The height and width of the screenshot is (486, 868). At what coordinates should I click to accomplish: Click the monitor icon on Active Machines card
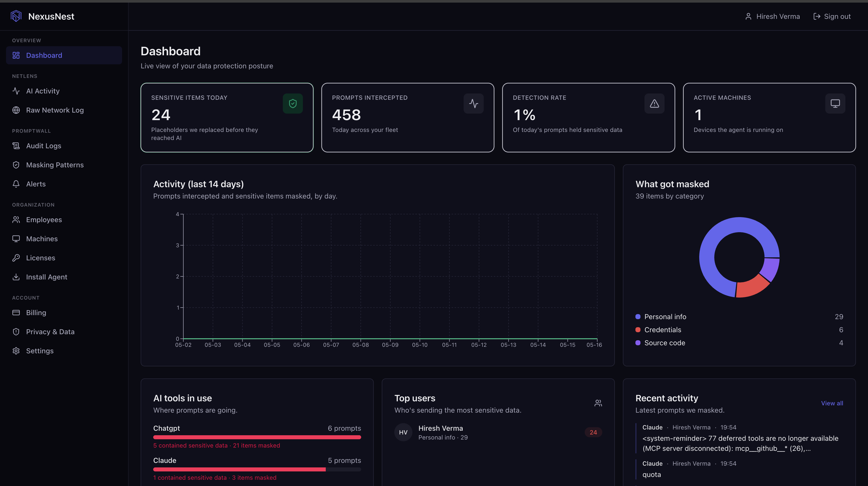click(x=835, y=104)
